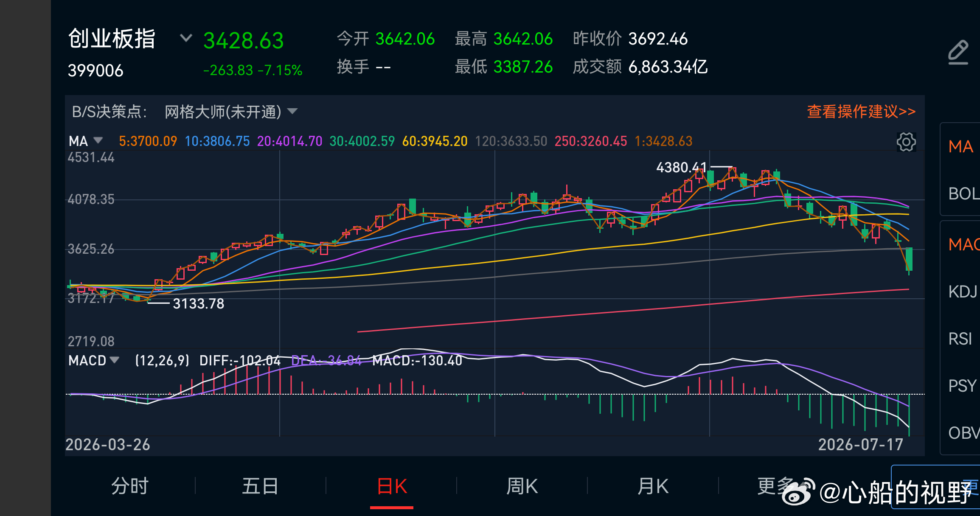980x516 pixels.
Task: Click the low point label 3133.78
Action: click(x=198, y=304)
